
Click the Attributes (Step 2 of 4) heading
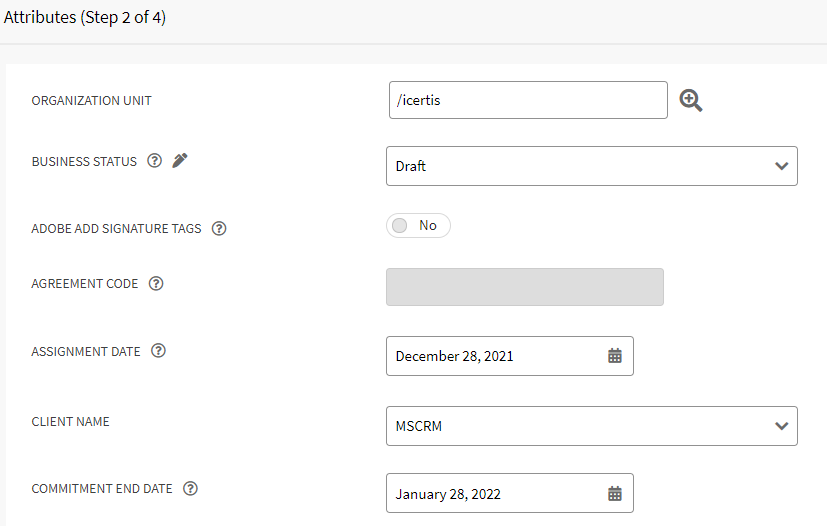click(x=85, y=18)
